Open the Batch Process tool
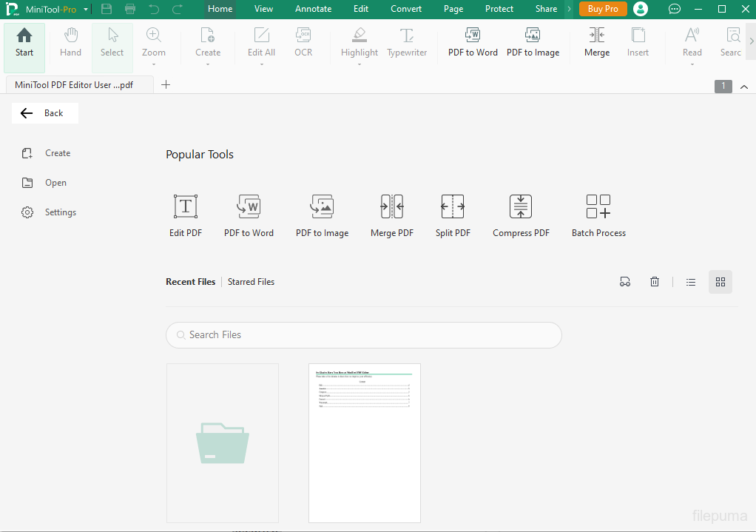Screen dimensions: 756x532 598,206
